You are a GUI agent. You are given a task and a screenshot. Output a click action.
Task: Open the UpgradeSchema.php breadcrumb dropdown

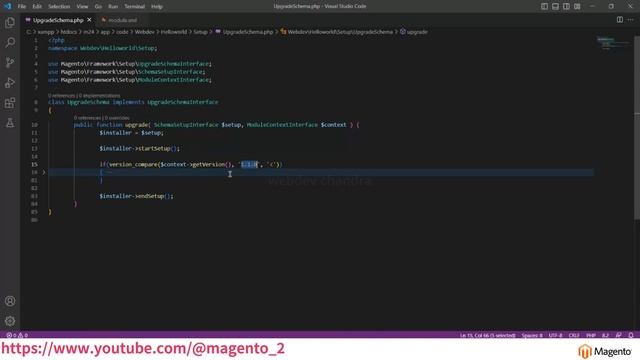pos(244,31)
